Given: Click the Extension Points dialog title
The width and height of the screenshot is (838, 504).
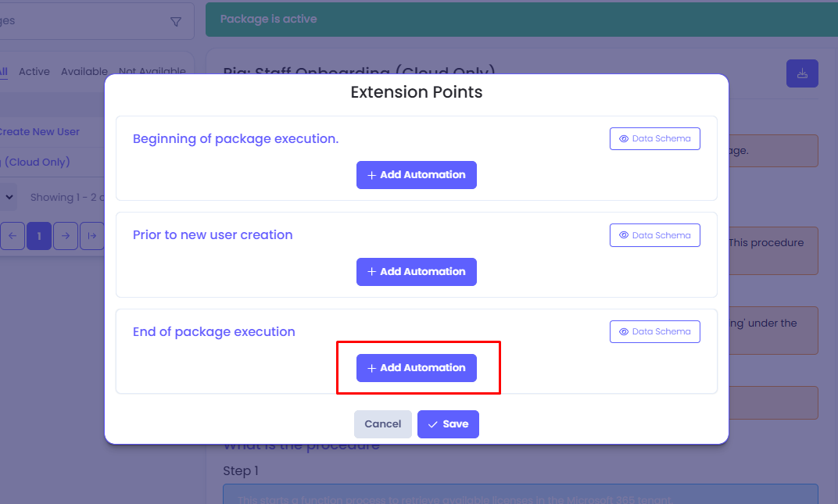Looking at the screenshot, I should (417, 92).
